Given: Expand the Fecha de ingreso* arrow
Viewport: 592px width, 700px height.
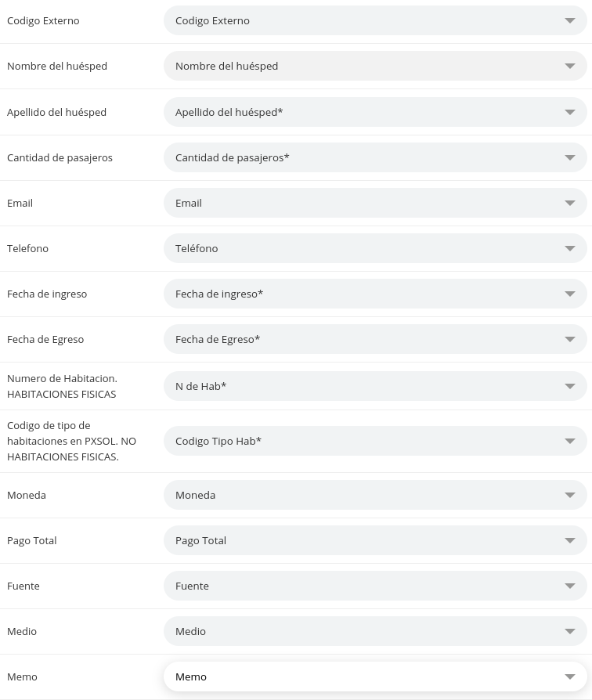Looking at the screenshot, I should pos(570,294).
